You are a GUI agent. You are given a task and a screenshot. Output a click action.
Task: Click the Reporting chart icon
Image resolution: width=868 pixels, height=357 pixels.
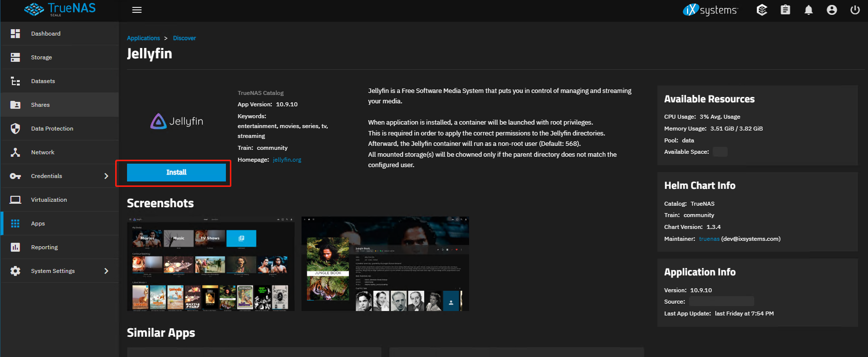(15, 247)
